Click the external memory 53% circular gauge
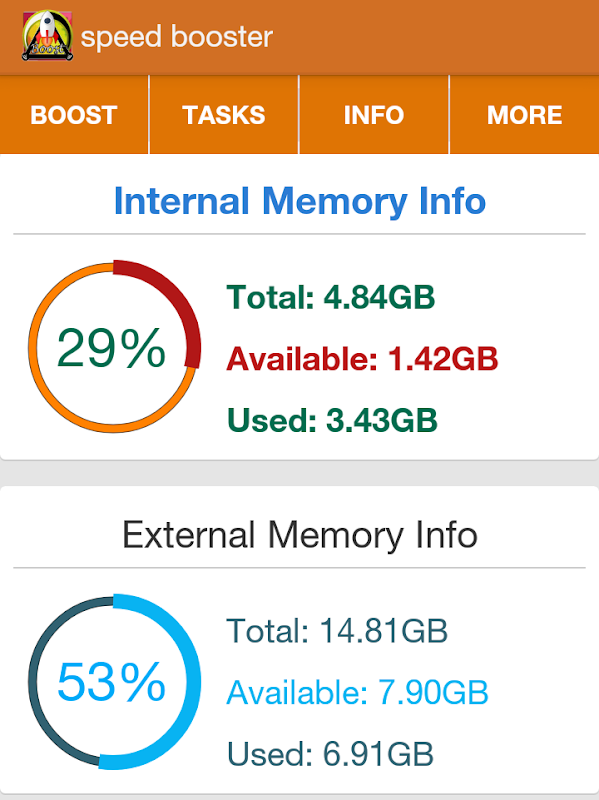The width and height of the screenshot is (599, 800). 114,682
